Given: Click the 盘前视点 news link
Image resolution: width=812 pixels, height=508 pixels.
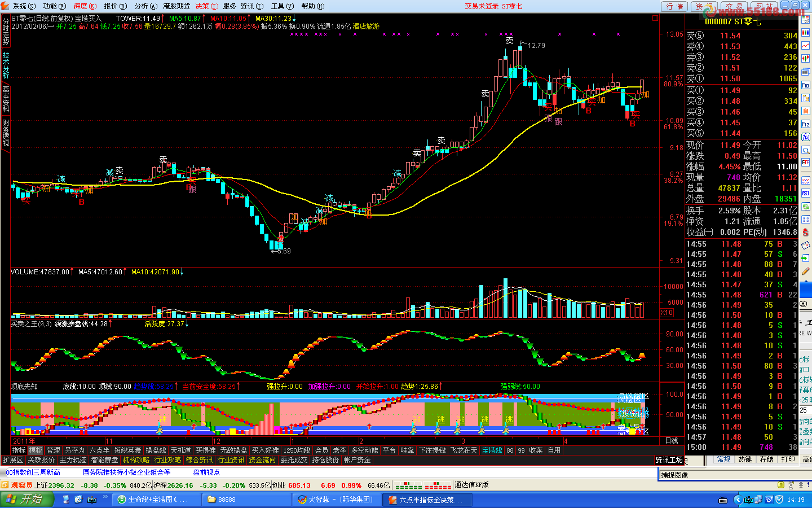Looking at the screenshot, I should (x=206, y=472).
